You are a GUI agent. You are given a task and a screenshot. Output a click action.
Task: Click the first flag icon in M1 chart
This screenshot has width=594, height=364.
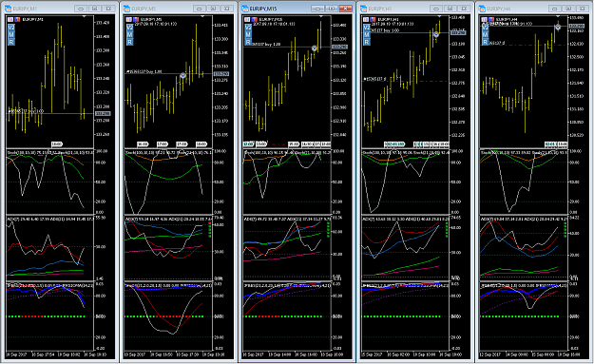pyautogui.click(x=10, y=19)
